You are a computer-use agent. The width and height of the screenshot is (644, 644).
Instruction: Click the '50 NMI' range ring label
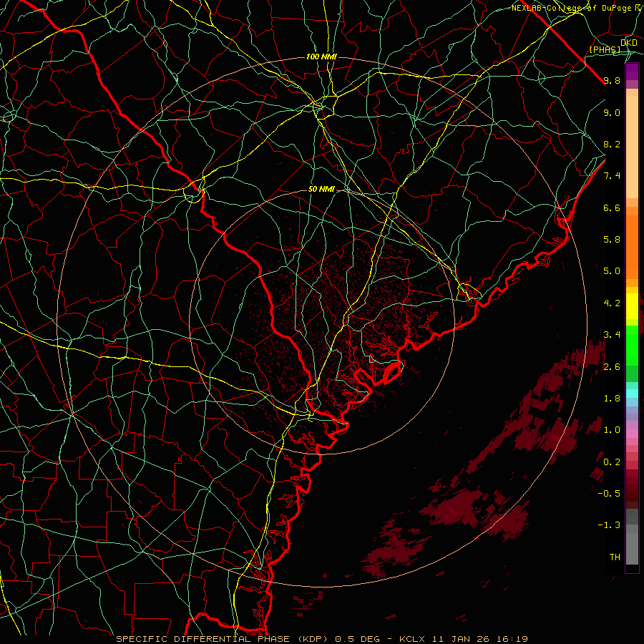(x=321, y=189)
